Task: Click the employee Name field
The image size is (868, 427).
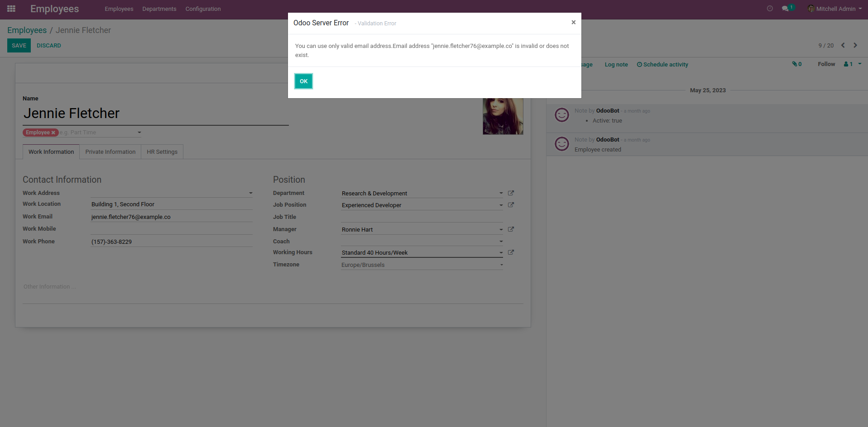Action: click(156, 114)
